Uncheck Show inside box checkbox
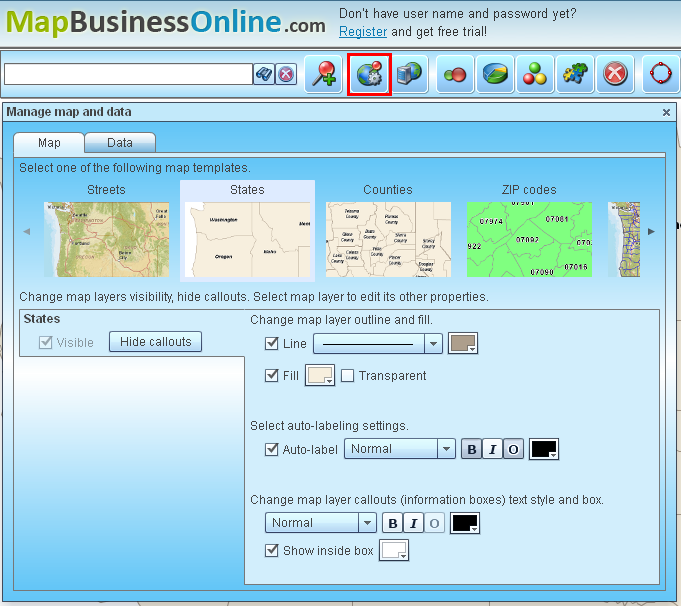Screen dimensions: 681x606 pos(271,550)
